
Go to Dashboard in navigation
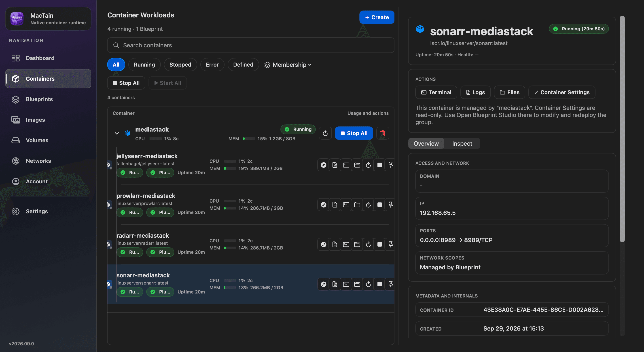click(48, 58)
